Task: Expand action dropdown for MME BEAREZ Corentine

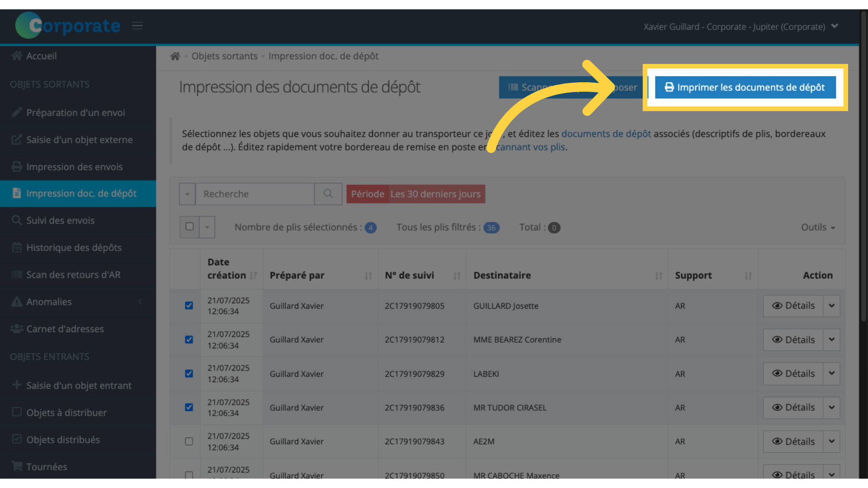Action: [831, 340]
